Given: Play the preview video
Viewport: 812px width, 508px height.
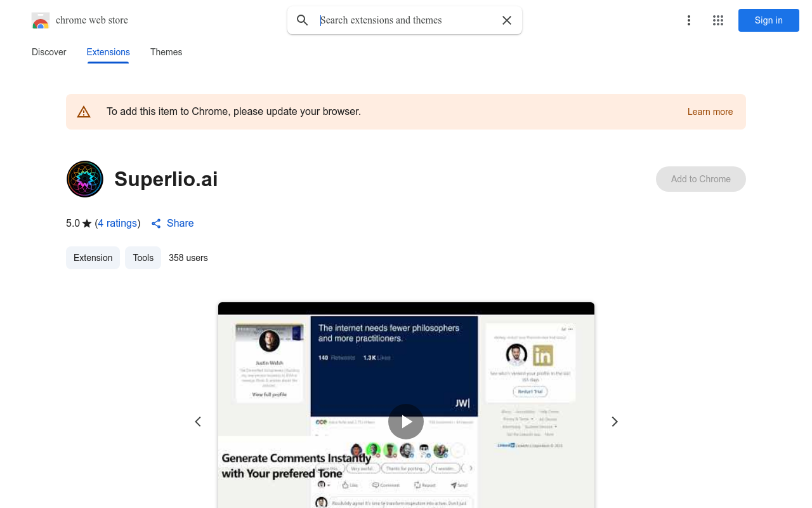Looking at the screenshot, I should [x=406, y=422].
